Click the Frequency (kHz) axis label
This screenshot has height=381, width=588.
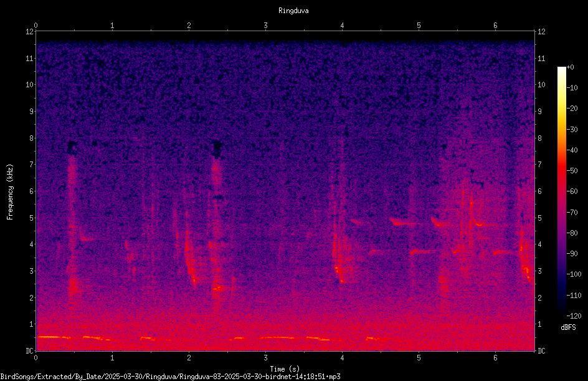coord(10,192)
